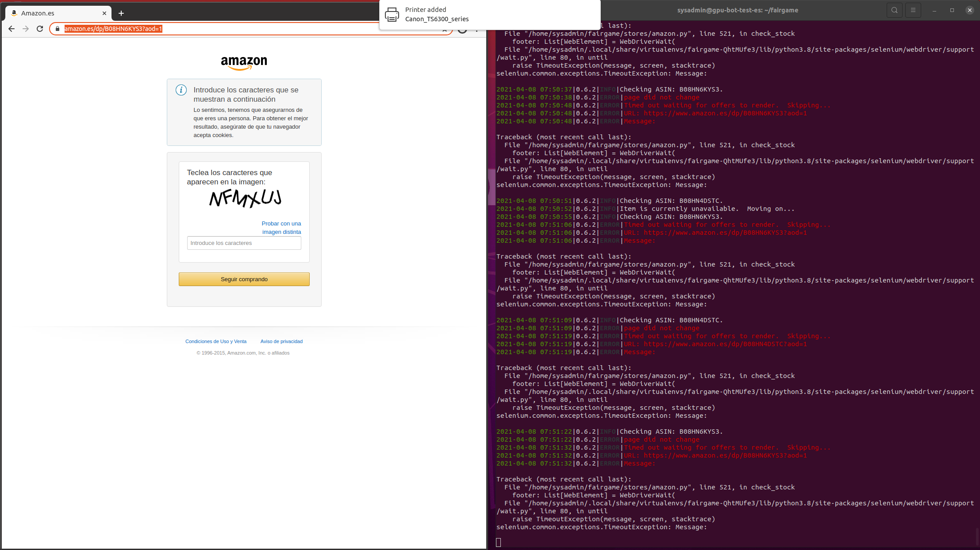980x550 pixels.
Task: Open 'Probar con una imagen distinta' link
Action: point(281,227)
